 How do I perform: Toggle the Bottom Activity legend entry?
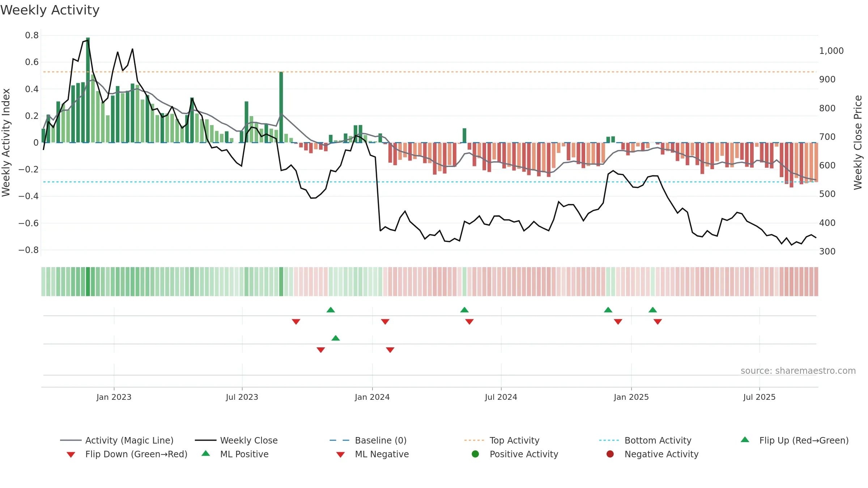pyautogui.click(x=645, y=440)
